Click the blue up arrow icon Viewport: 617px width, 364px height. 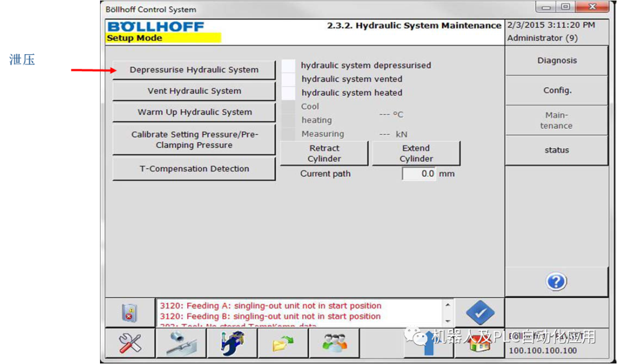[429, 343]
